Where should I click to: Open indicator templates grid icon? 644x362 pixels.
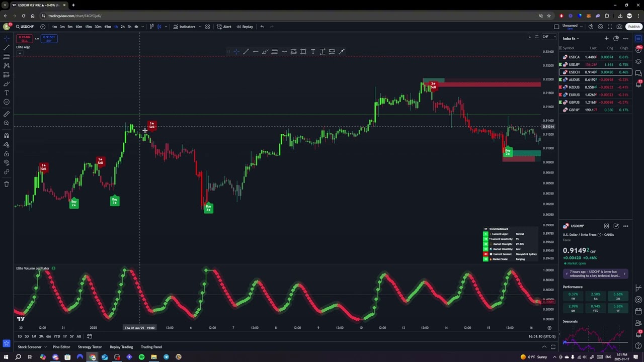tap(207, 27)
